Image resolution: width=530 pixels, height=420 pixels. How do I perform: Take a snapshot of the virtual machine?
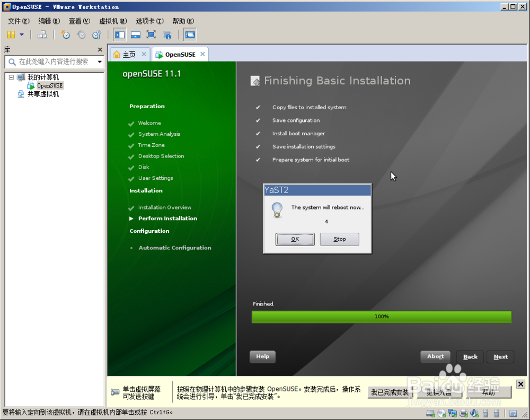click(x=66, y=34)
